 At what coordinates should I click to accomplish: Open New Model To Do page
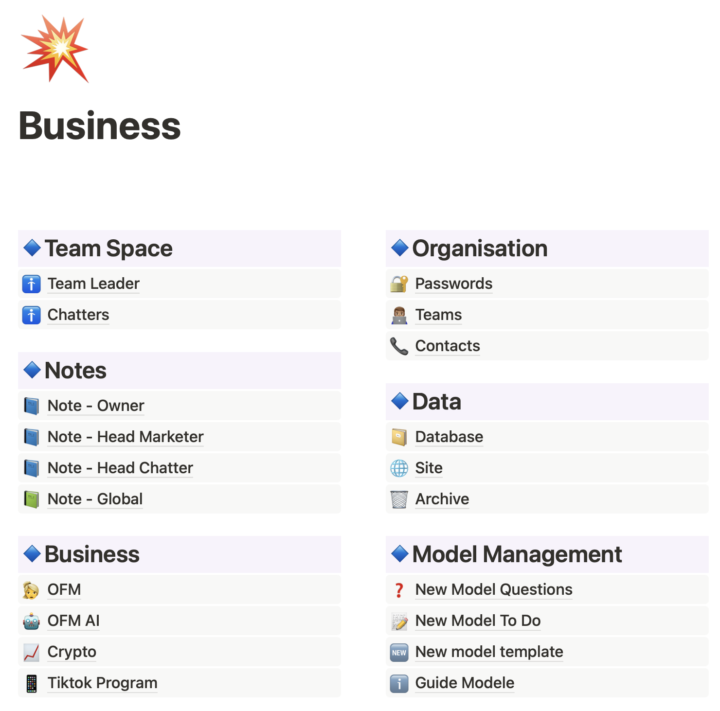coord(477,621)
